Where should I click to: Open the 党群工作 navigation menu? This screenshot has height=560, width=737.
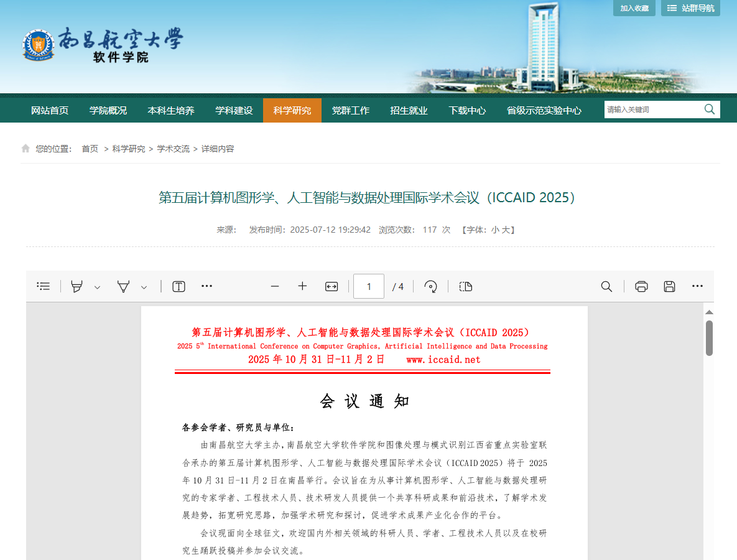pos(351,111)
